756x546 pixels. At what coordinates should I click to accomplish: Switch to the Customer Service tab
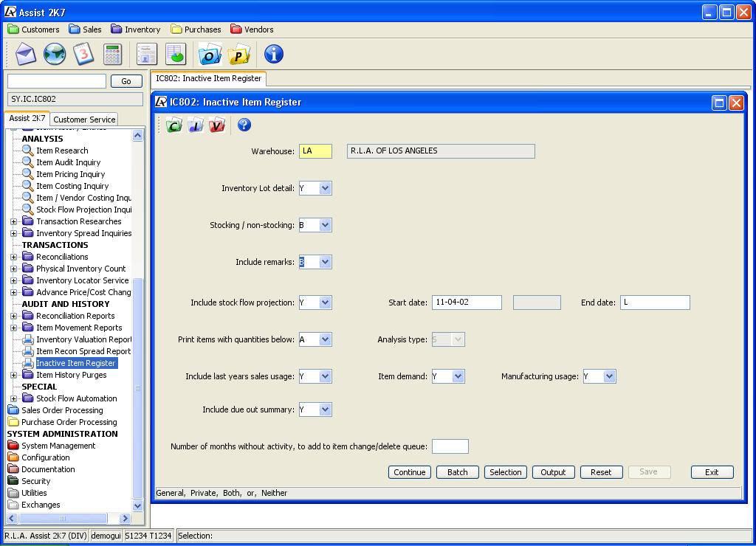pyautogui.click(x=84, y=120)
